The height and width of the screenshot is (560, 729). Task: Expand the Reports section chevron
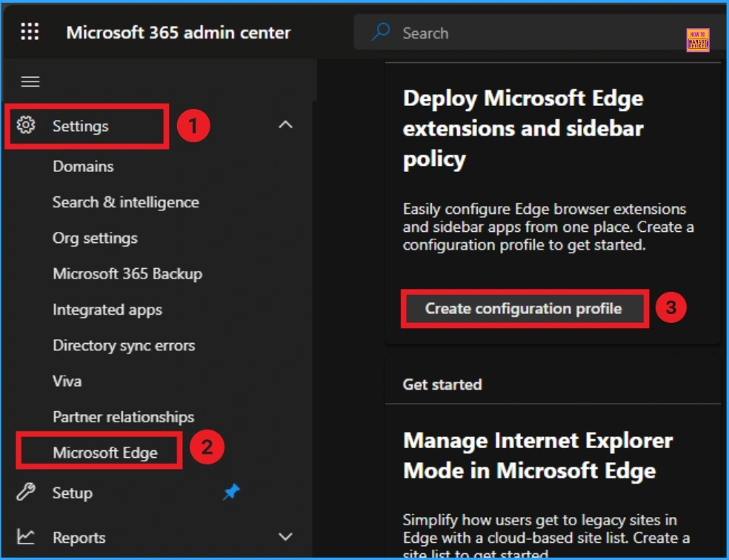(x=285, y=537)
